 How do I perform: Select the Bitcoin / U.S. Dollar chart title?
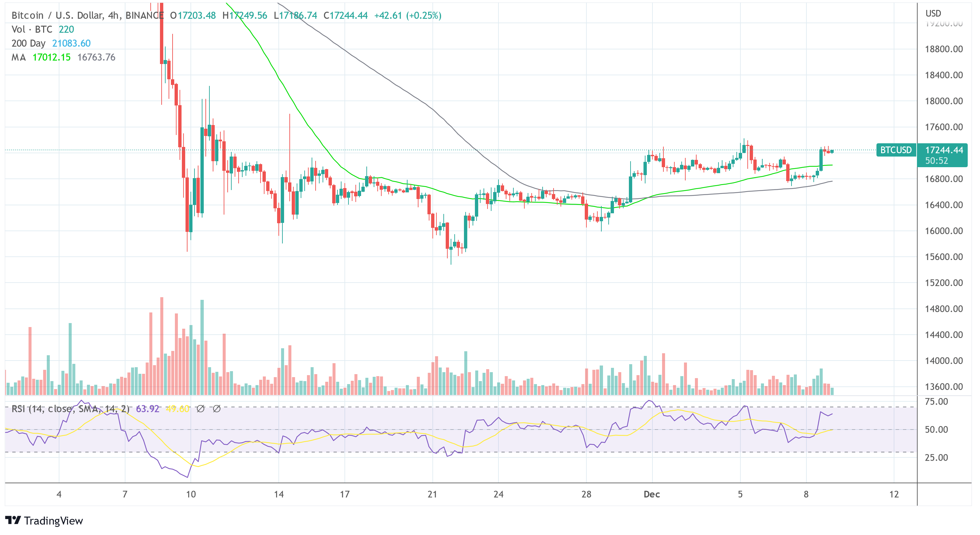88,16
